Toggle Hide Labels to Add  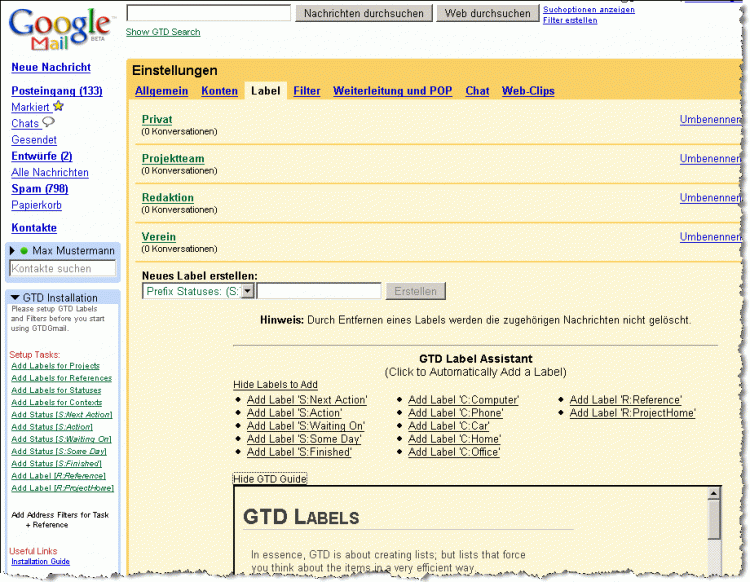point(275,385)
